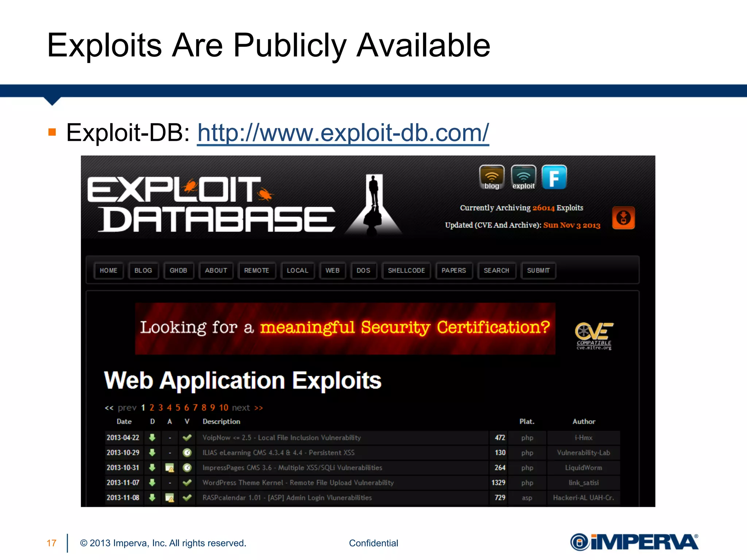Click the Author column header
The height and width of the screenshot is (560, 747).
click(584, 421)
